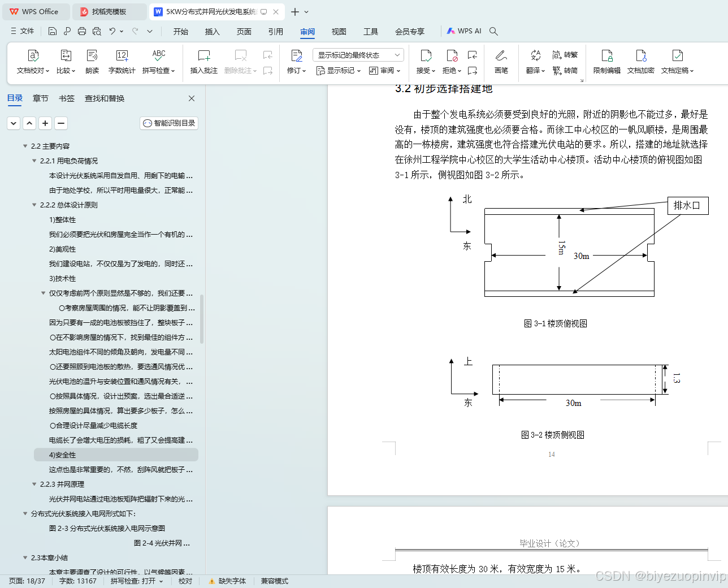
Task: Click the print icon in quick toolbar
Action: pos(82,32)
